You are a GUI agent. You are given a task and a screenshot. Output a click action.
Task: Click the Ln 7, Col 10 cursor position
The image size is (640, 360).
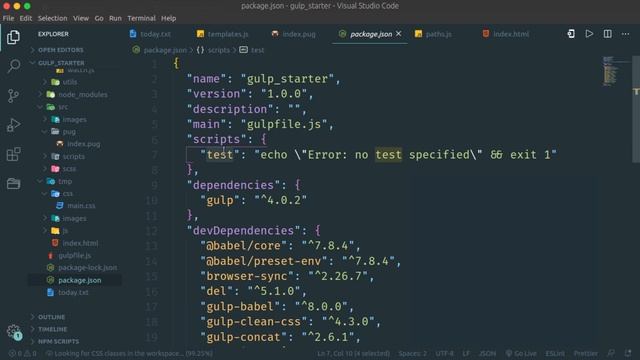point(353,353)
